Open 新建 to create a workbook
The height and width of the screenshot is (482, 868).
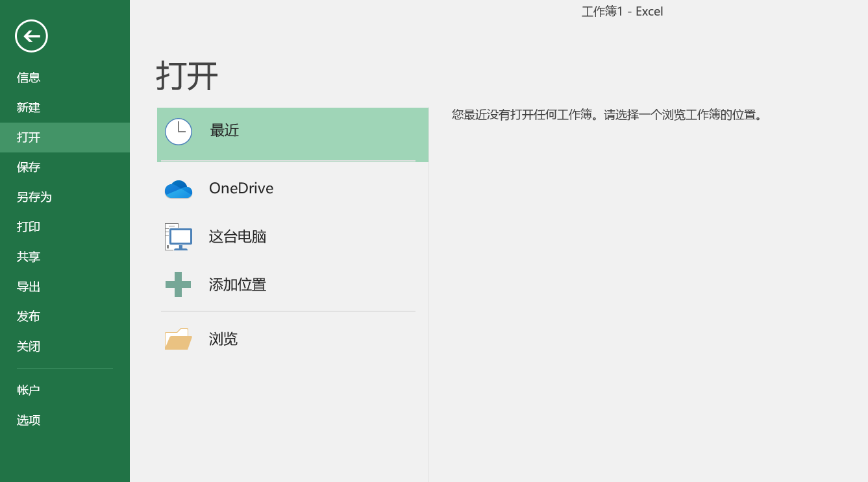28,107
